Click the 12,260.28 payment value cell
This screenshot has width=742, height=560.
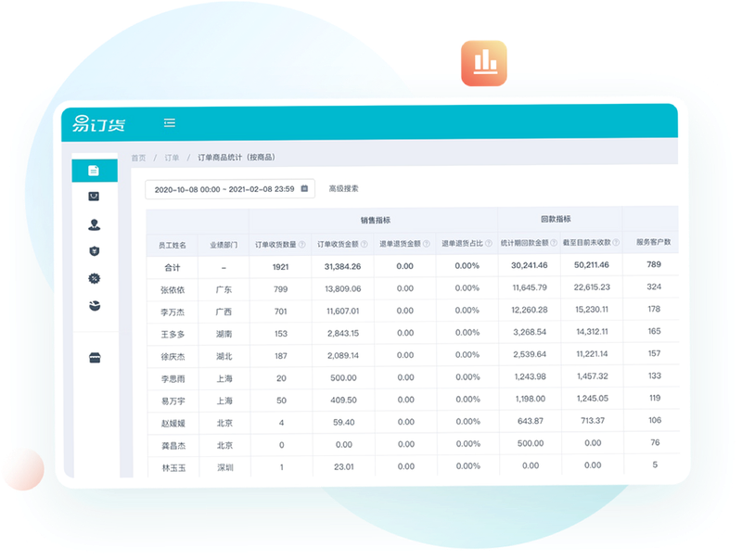[530, 310]
